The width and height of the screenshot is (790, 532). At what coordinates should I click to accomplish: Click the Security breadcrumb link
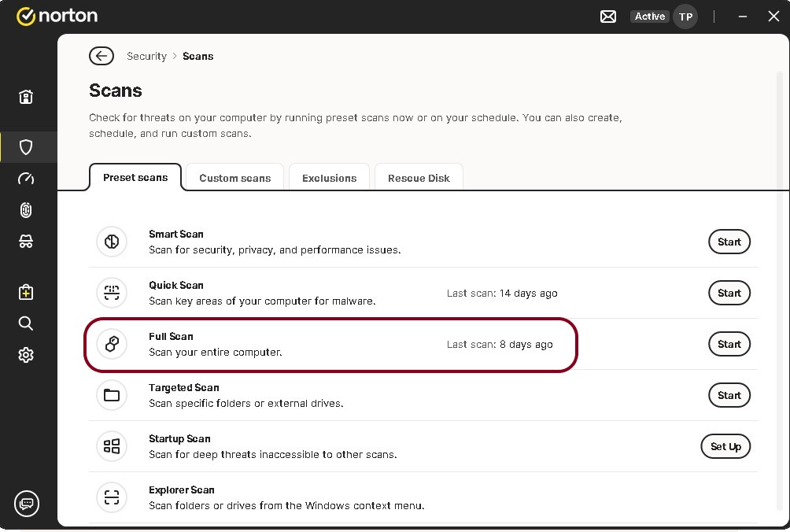click(146, 56)
